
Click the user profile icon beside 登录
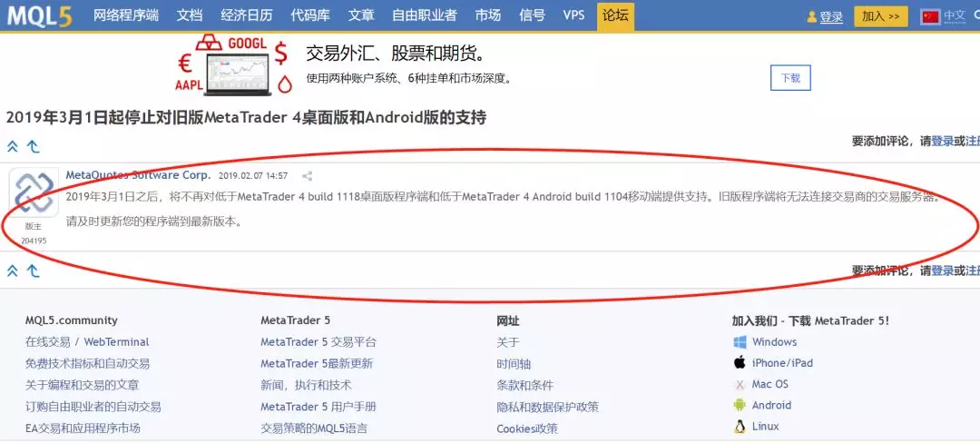point(812,17)
